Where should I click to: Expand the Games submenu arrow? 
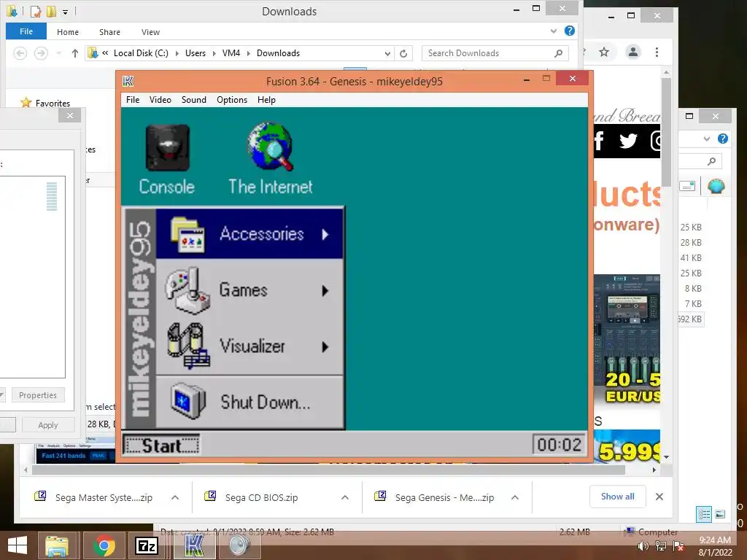[325, 290]
